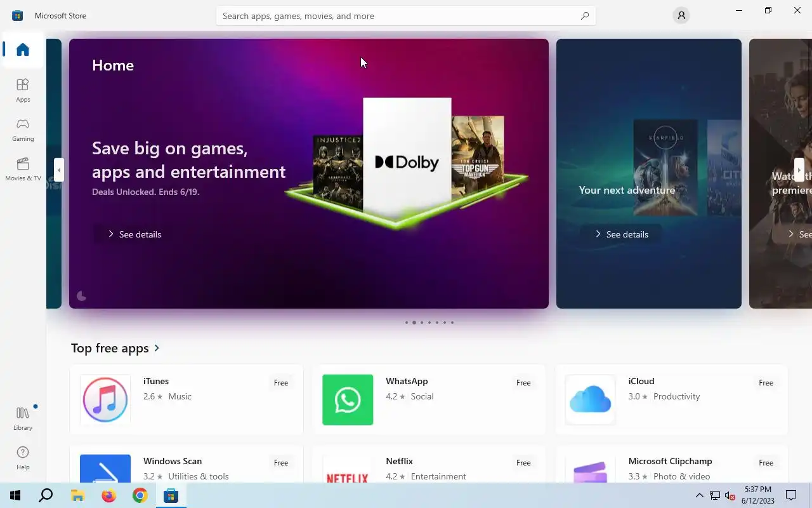The width and height of the screenshot is (812, 508).
Task: Click 'Deals Unlocked. Ends 6/19.' text
Action: click(146, 192)
